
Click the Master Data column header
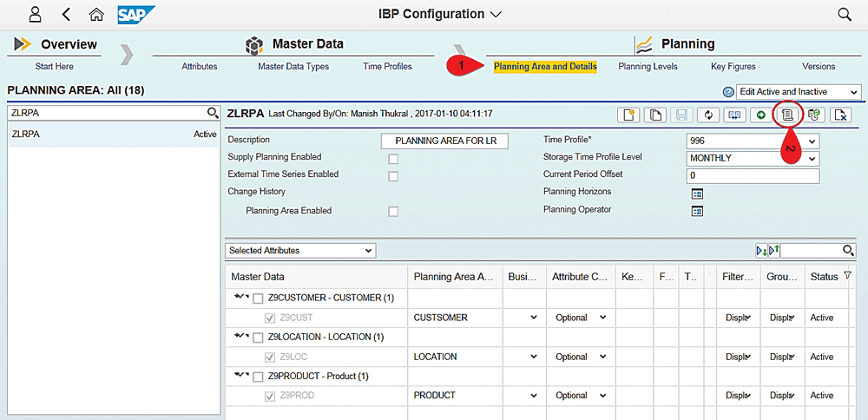317,277
